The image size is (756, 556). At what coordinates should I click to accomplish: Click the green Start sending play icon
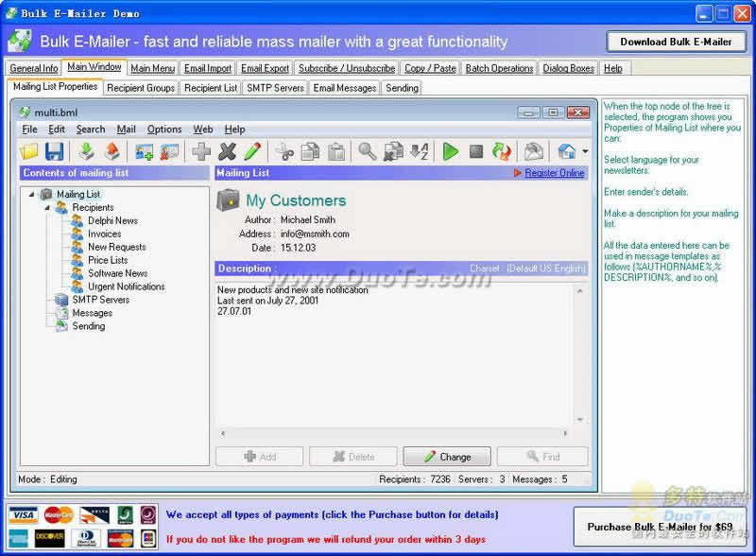click(x=451, y=151)
